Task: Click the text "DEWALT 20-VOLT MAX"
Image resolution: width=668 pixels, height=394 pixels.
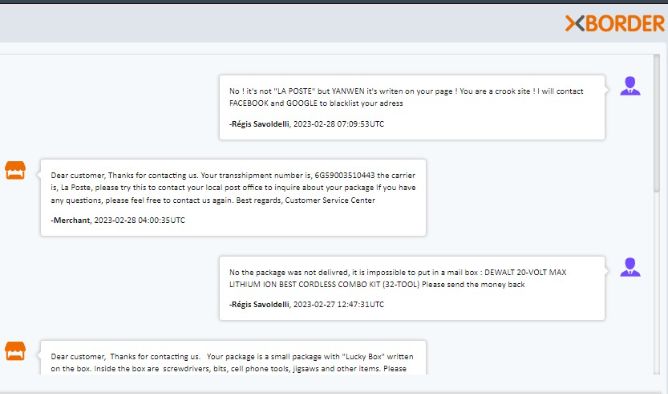Action: click(x=525, y=272)
